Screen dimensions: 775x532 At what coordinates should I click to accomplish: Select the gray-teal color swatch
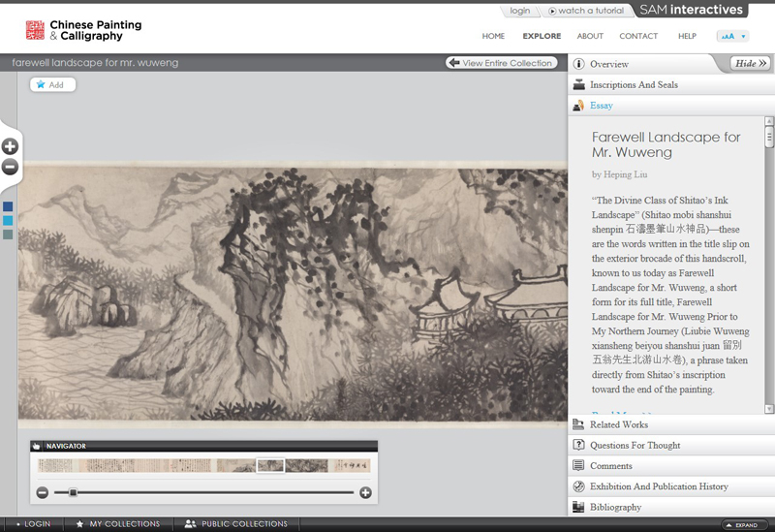[x=8, y=235]
